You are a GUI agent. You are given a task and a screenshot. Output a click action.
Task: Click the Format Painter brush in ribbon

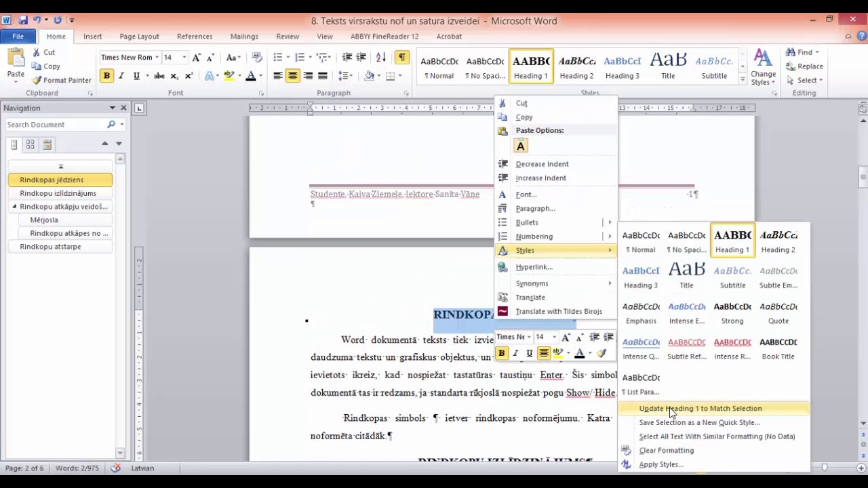tap(37, 80)
